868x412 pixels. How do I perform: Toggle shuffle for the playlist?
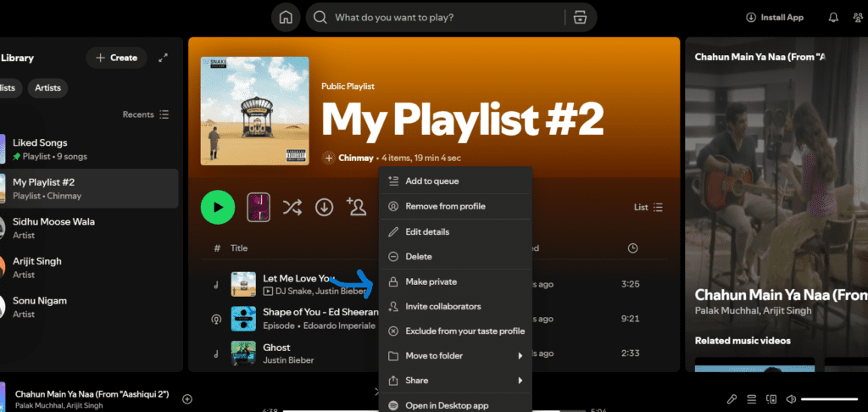coord(292,207)
